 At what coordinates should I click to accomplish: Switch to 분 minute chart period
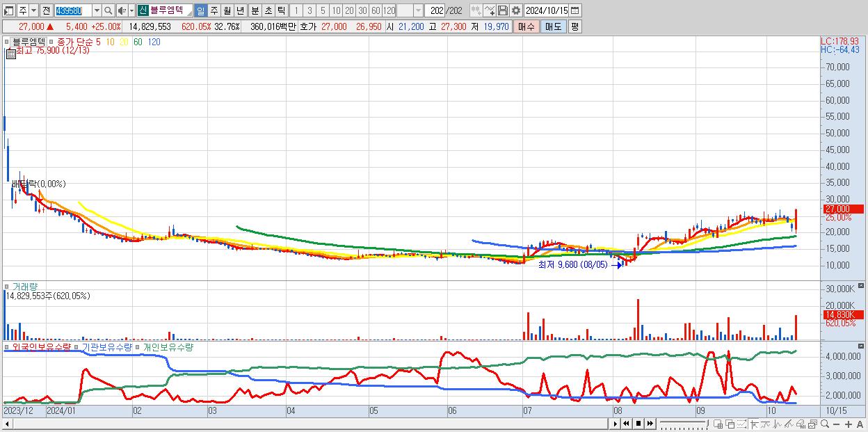(255, 10)
